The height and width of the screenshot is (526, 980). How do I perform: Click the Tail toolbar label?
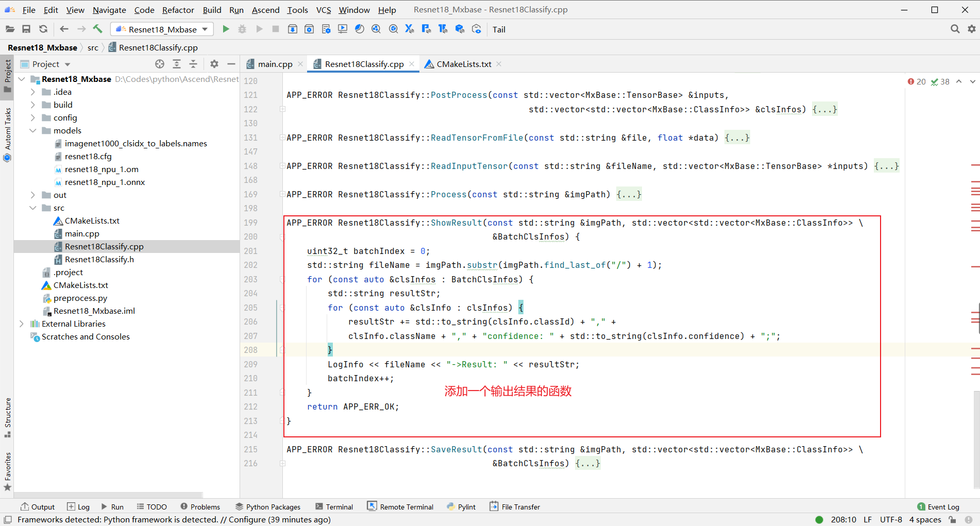tap(499, 29)
